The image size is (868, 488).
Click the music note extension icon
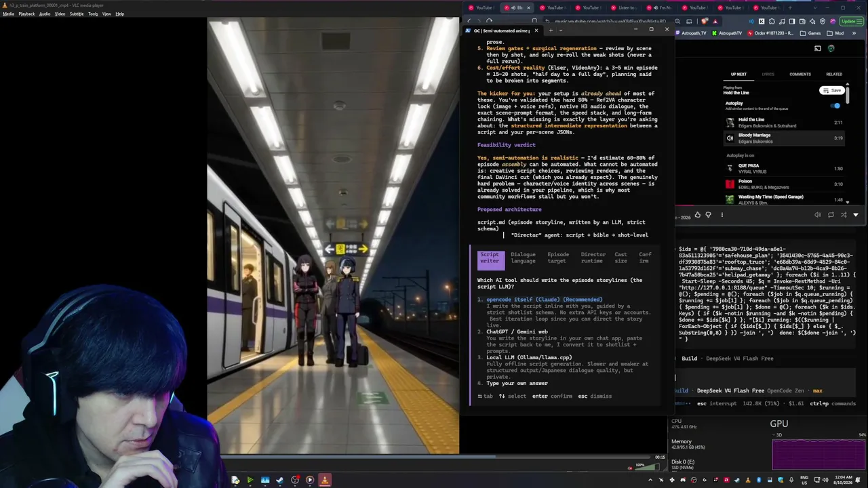click(x=781, y=21)
